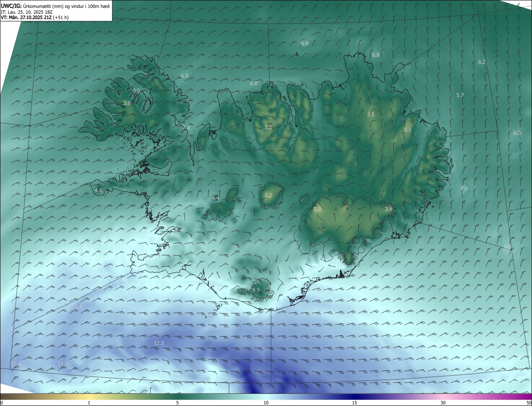Click the colorbar tick label 0

1,403
